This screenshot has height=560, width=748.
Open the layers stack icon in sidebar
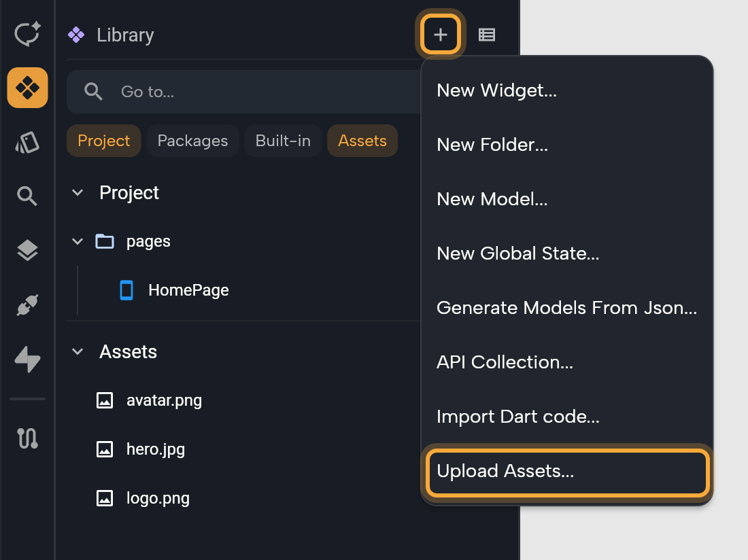click(27, 250)
